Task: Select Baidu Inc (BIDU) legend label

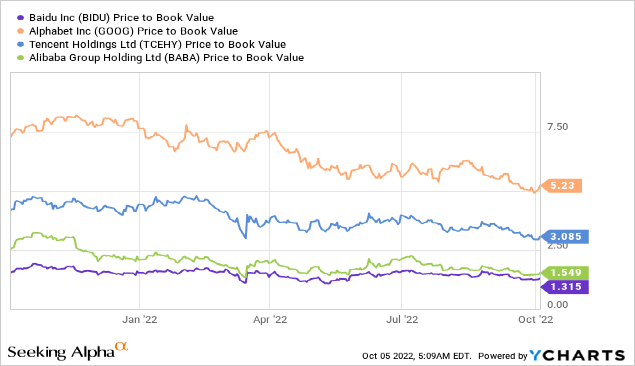Action: pos(121,18)
